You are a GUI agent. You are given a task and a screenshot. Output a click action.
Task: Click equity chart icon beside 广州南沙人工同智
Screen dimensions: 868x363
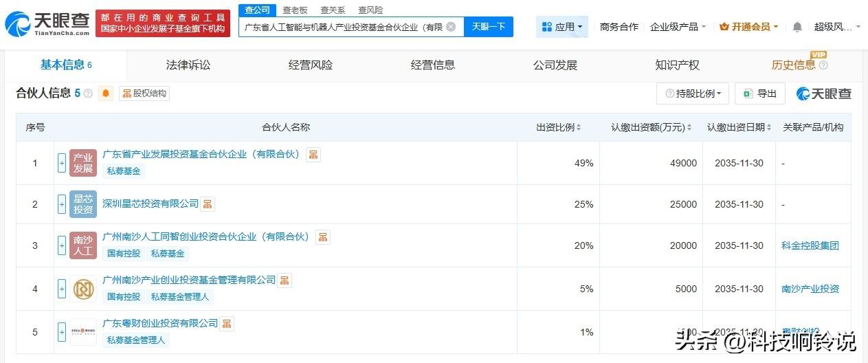pyautogui.click(x=323, y=237)
